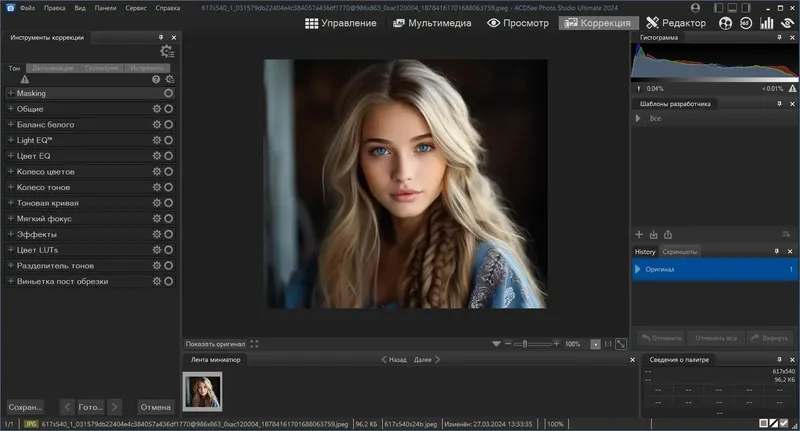
Task: Switch to the Просмотр mode
Action: click(518, 23)
